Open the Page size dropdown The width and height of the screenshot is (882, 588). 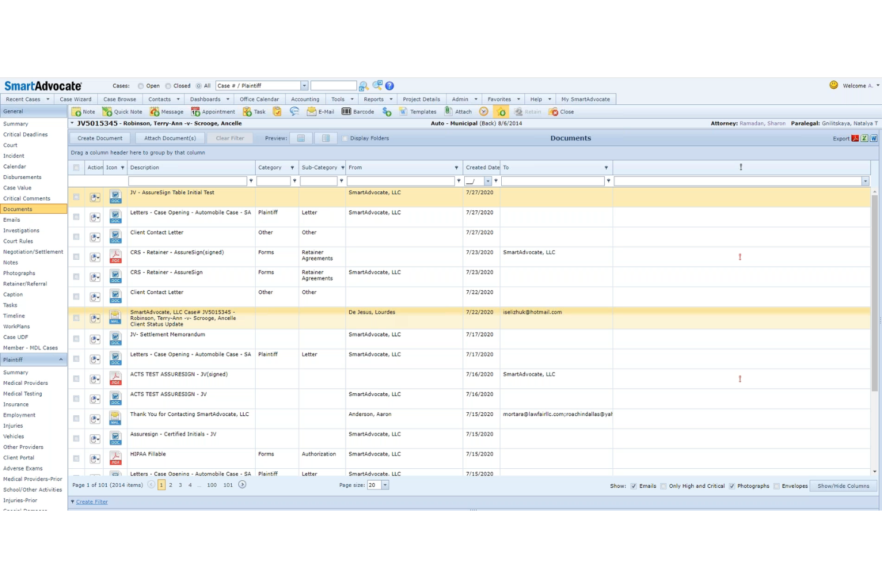coord(385,485)
